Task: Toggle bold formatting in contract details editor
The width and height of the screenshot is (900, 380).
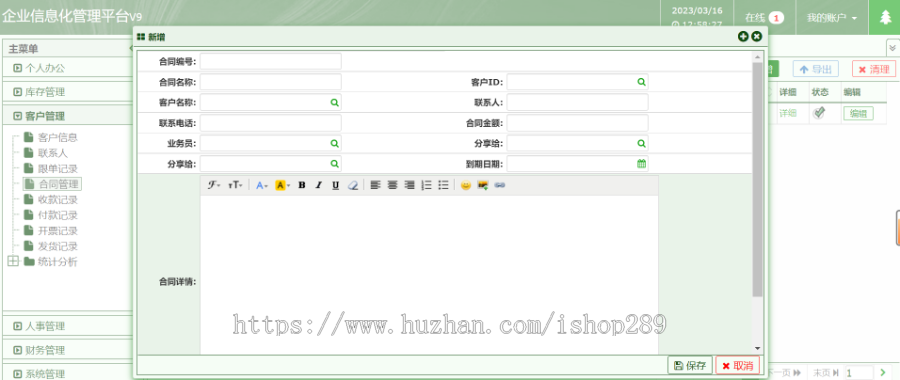Action: (302, 185)
